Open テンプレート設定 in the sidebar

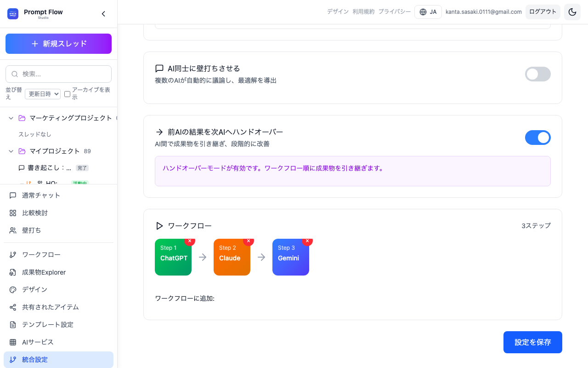coord(58,325)
